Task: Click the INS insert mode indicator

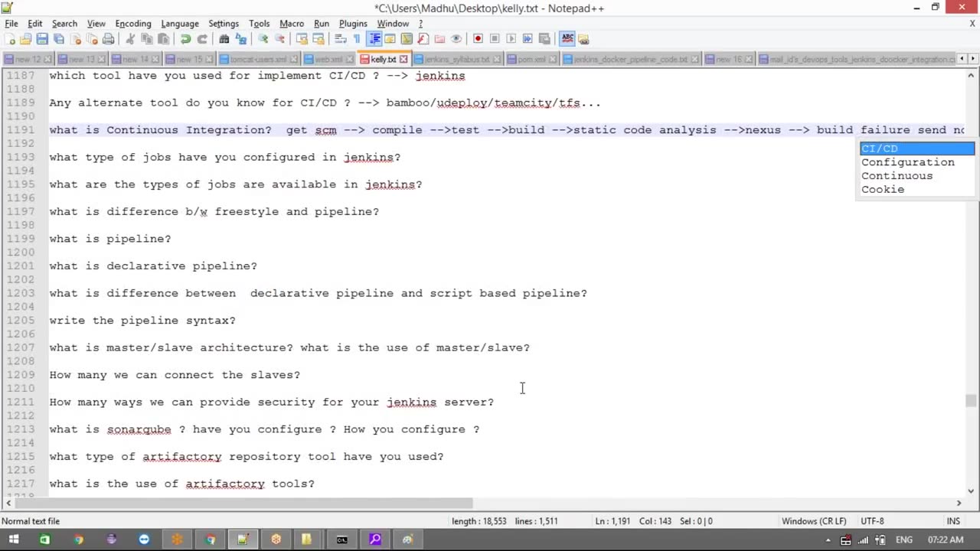Action: [x=953, y=521]
